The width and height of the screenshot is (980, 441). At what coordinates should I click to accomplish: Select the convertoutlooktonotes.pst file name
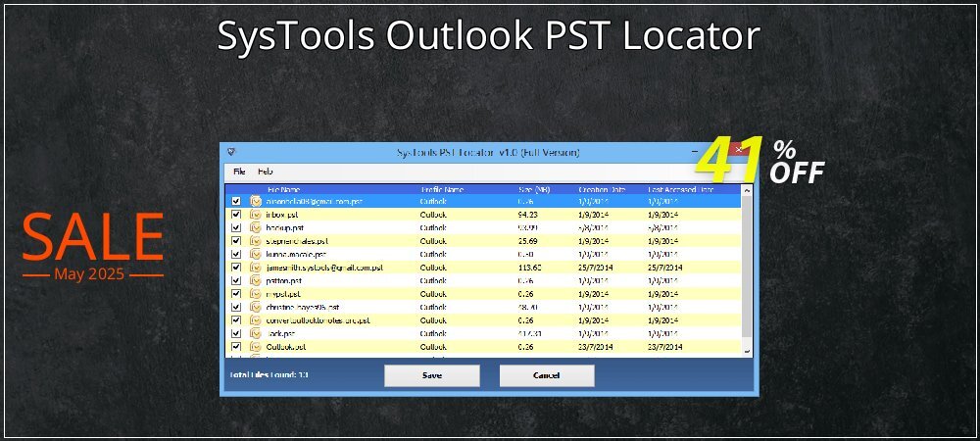[318, 319]
